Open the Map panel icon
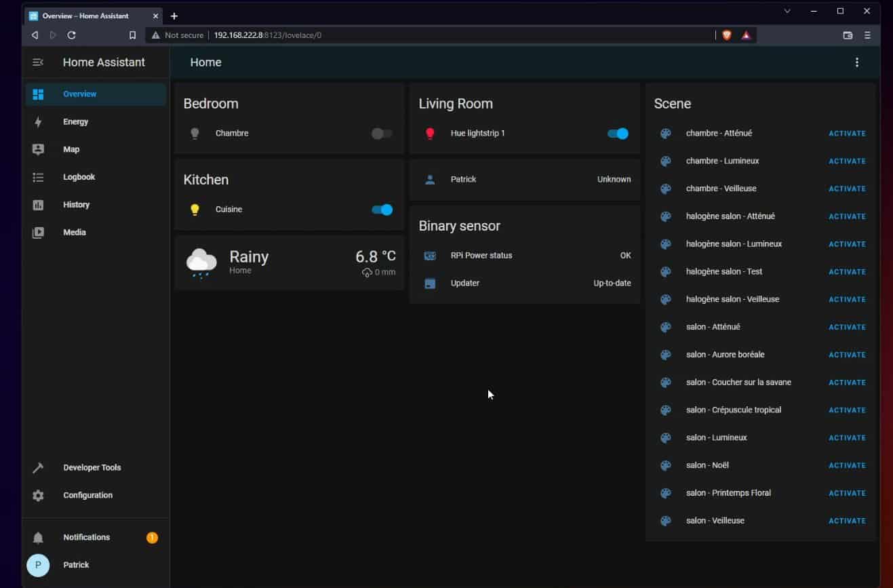Viewport: 893px width, 588px height. [x=38, y=149]
